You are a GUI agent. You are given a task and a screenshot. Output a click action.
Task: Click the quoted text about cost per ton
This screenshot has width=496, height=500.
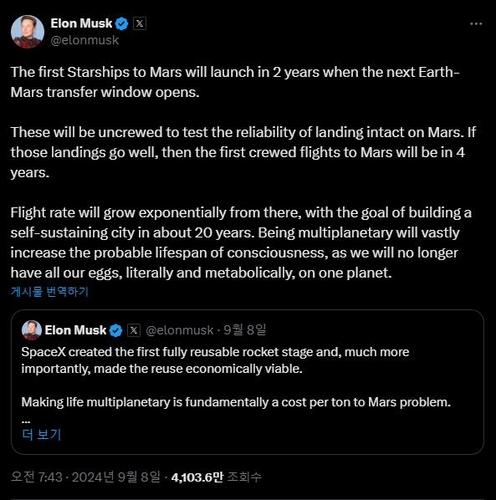pyautogui.click(x=236, y=402)
